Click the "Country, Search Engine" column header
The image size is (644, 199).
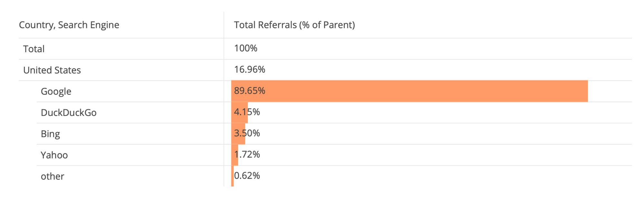(x=69, y=25)
